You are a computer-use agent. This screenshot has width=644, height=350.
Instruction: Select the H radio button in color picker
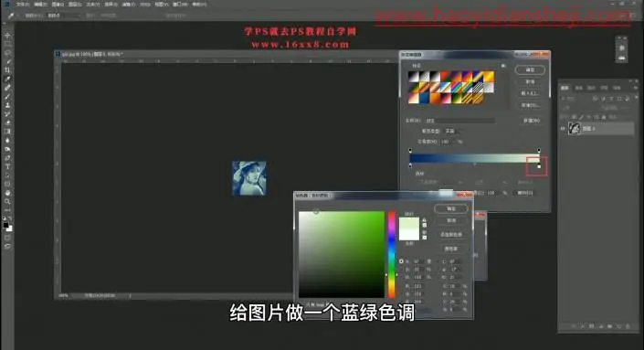(x=401, y=261)
